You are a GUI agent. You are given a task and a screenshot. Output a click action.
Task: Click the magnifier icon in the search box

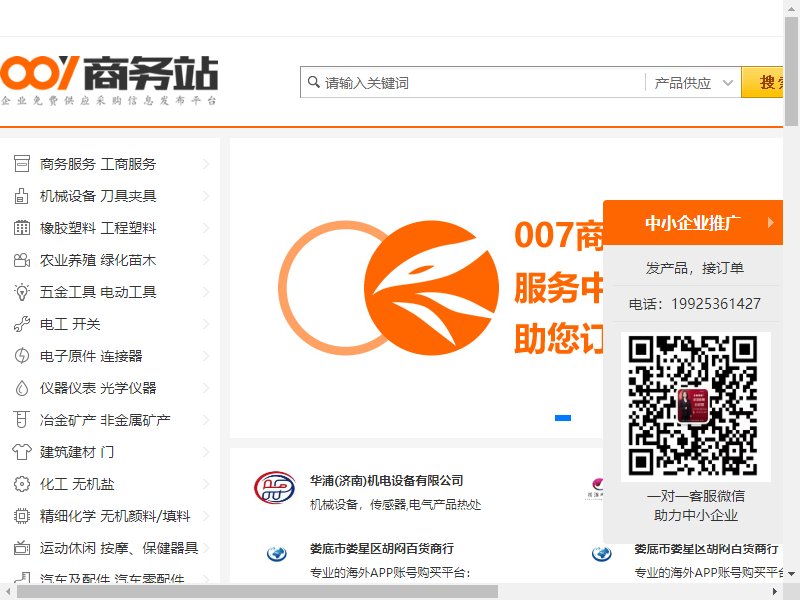(314, 82)
